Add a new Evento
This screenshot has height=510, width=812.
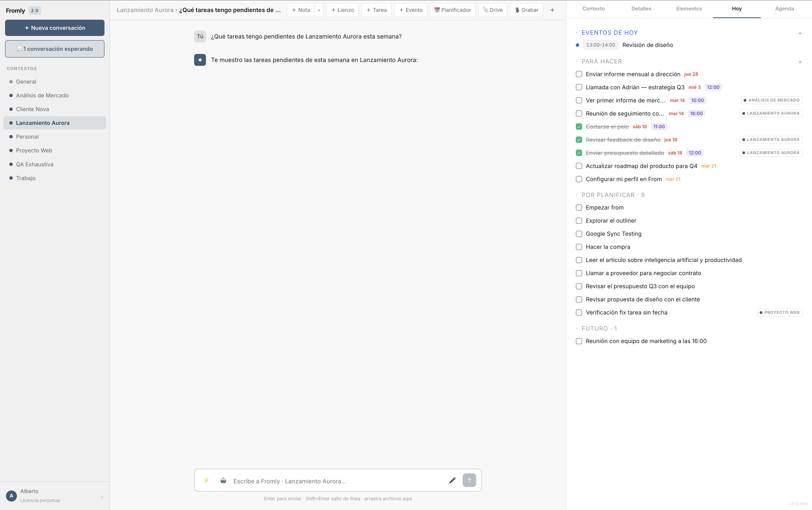click(411, 10)
